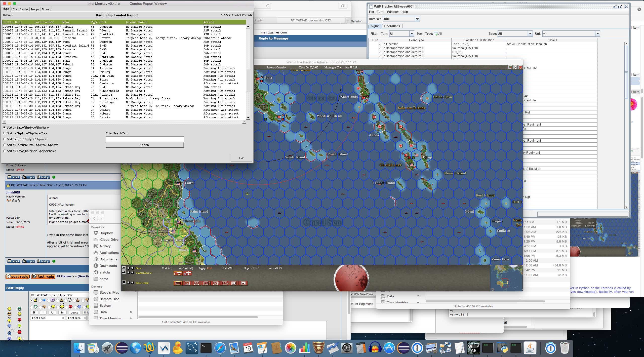This screenshot has width=644, height=357.
Task: Select the blue arrow message icon radio
Action: pos(40,300)
